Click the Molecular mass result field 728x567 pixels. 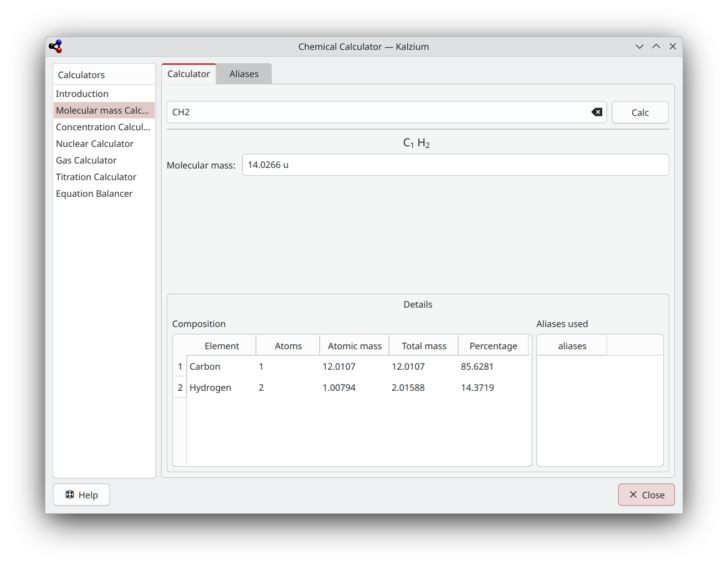tap(454, 165)
